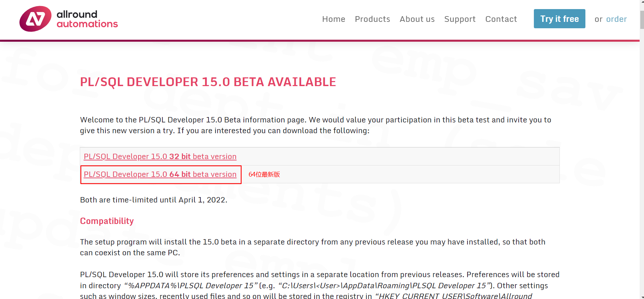Download PL/SQL Developer 15.0 64 bit beta
The width and height of the screenshot is (644, 299).
point(160,174)
